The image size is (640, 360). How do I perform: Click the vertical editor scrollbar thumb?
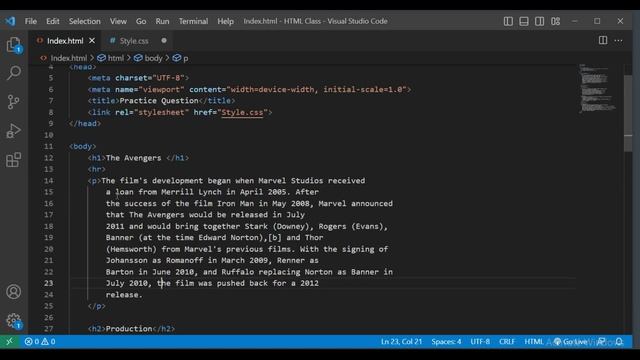click(x=628, y=113)
